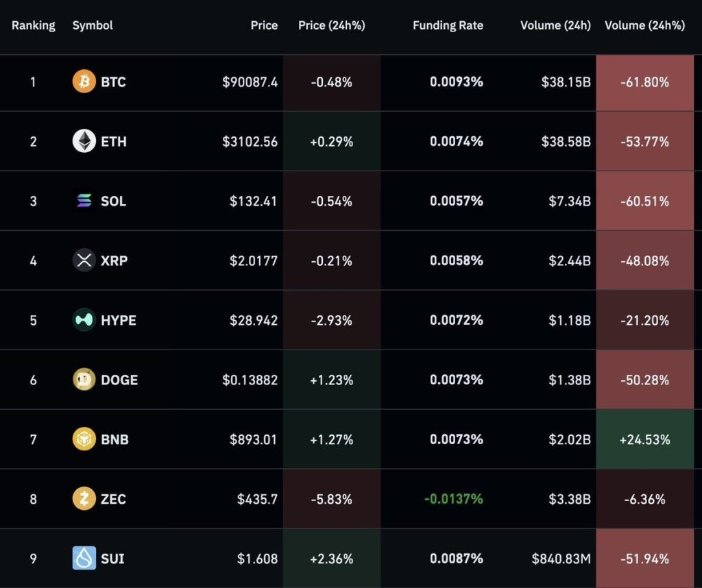Sort table by Price (24h%) header

(331, 25)
